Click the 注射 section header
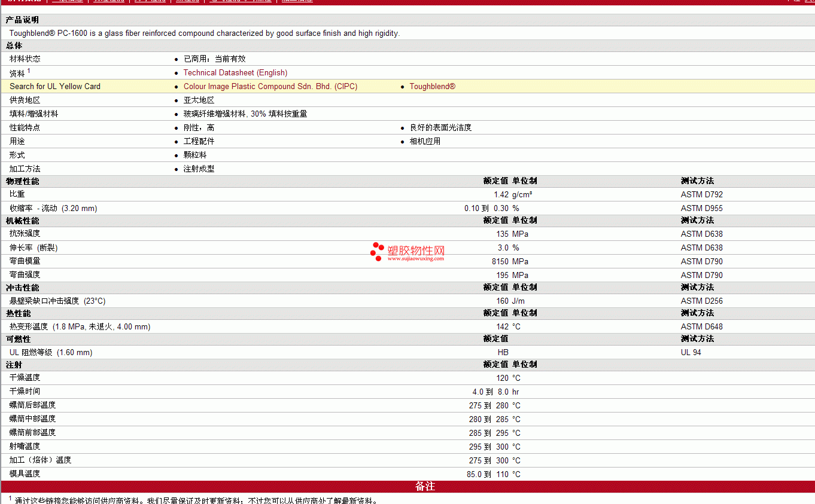Viewport: 815px width, 504px height. 14,365
